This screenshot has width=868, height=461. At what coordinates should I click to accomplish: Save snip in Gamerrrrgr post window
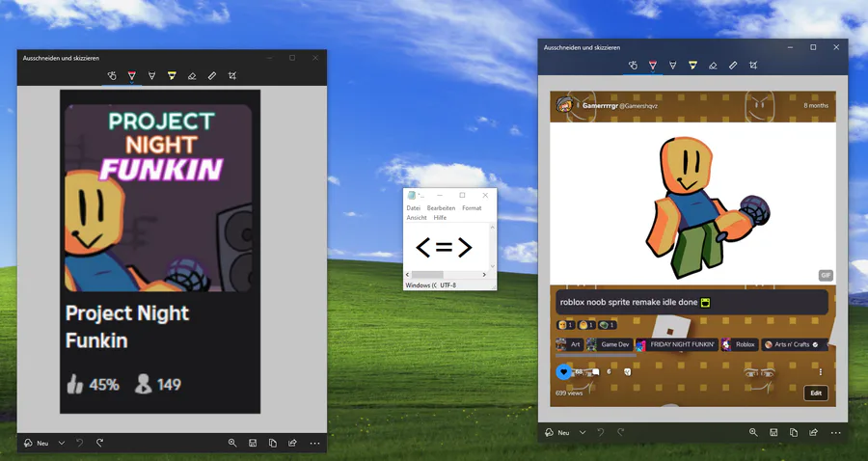(x=773, y=433)
